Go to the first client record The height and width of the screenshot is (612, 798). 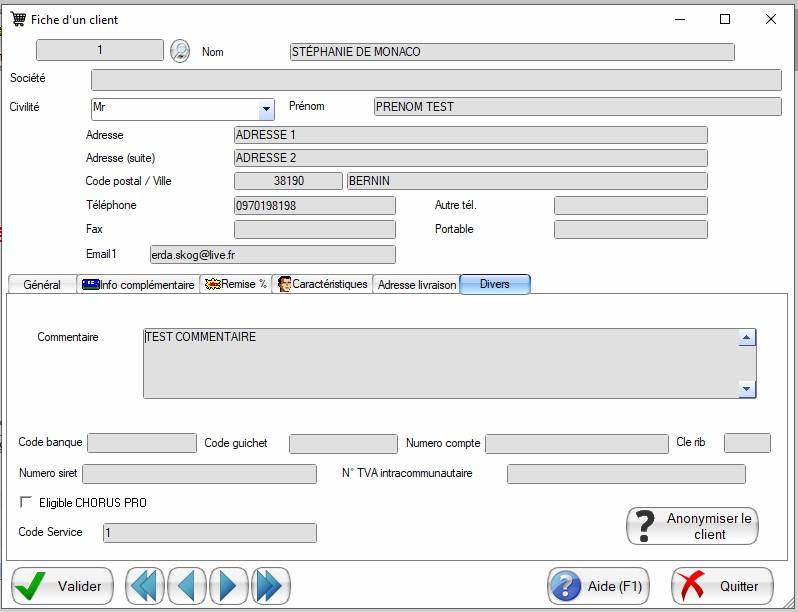[145, 586]
